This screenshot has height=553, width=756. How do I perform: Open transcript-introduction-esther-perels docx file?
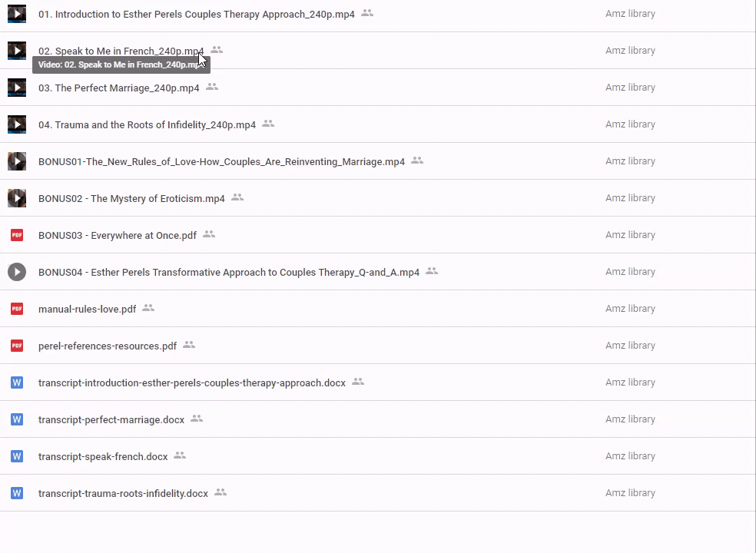click(x=191, y=382)
